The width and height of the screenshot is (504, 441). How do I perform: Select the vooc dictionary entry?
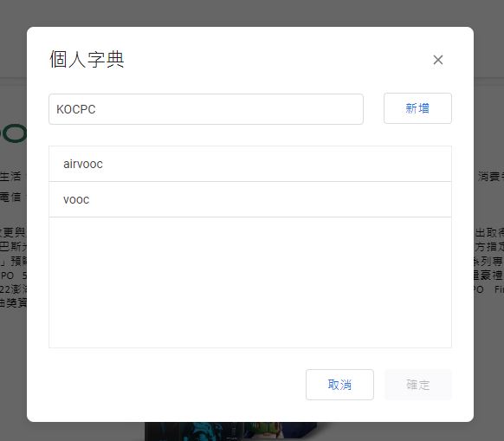(x=250, y=199)
